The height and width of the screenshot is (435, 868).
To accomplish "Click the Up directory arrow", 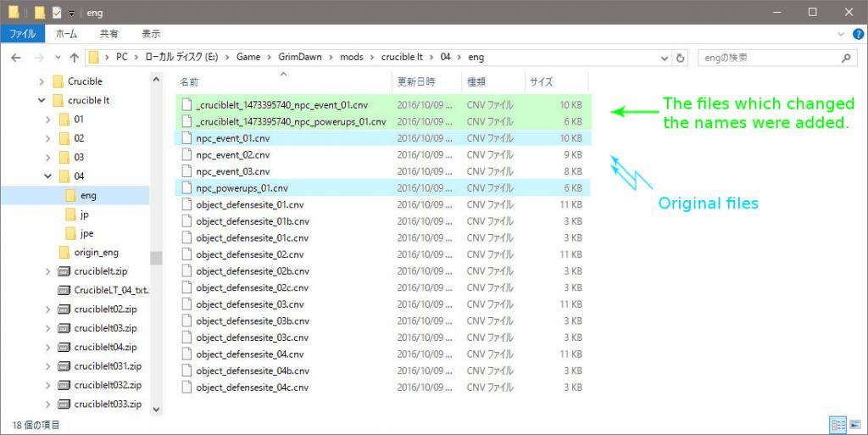I will (74, 59).
